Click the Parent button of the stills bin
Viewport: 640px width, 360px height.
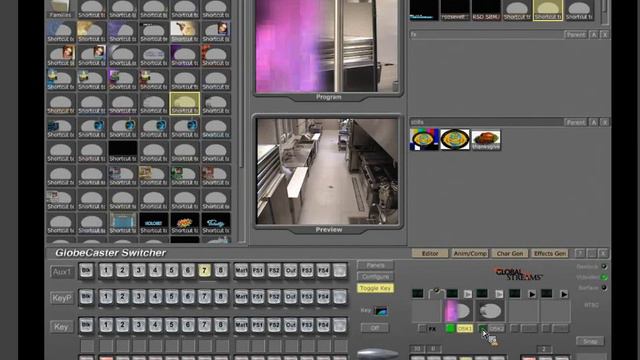pyautogui.click(x=576, y=122)
